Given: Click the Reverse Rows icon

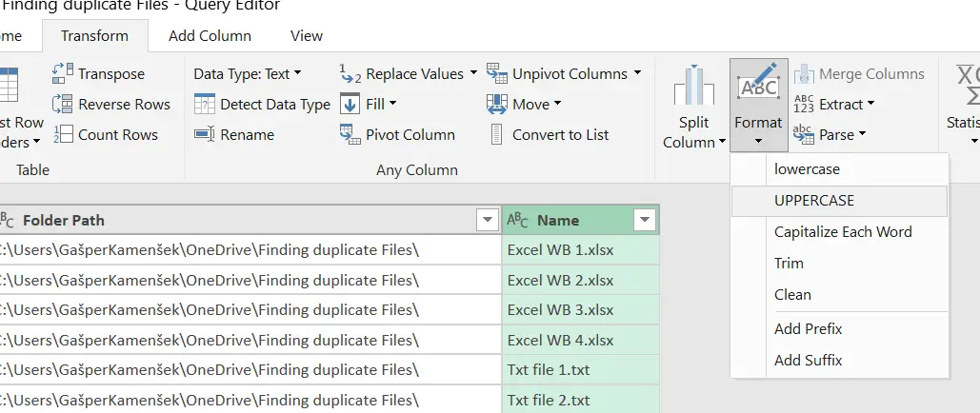Looking at the screenshot, I should [63, 104].
